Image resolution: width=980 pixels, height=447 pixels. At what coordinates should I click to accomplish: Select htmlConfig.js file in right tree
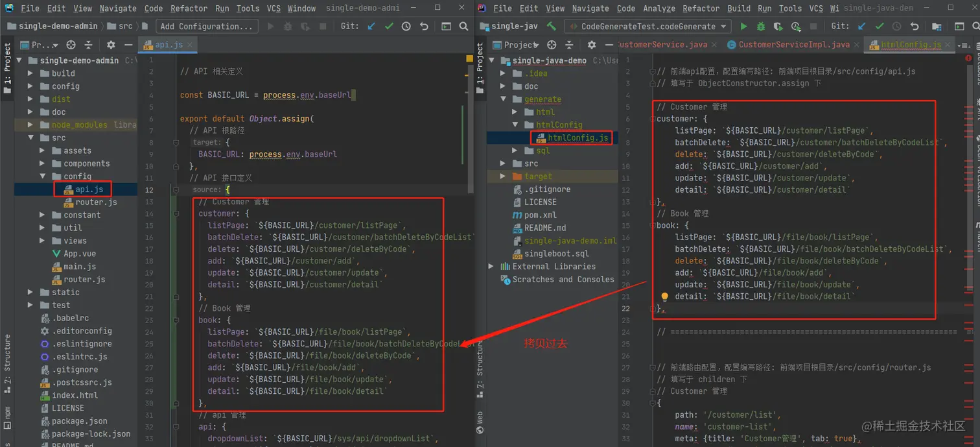coord(577,138)
